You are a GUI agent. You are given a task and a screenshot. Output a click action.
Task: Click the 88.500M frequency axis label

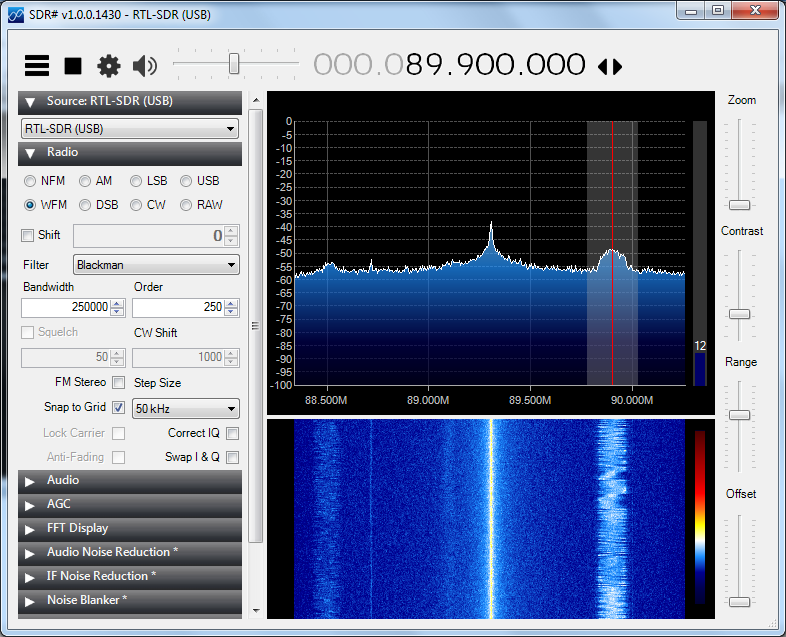coord(326,400)
